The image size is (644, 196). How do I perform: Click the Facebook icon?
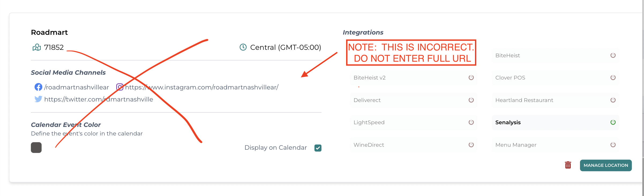coord(38,87)
